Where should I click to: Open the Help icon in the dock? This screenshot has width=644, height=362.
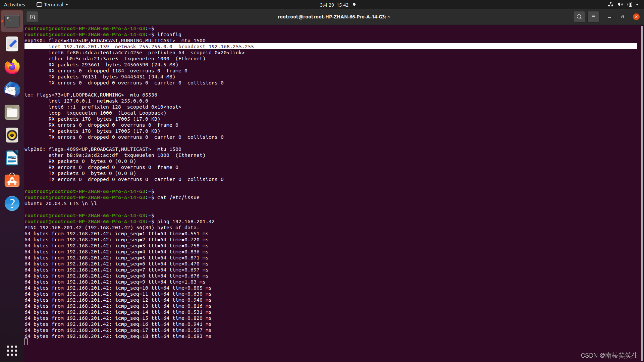[12, 203]
